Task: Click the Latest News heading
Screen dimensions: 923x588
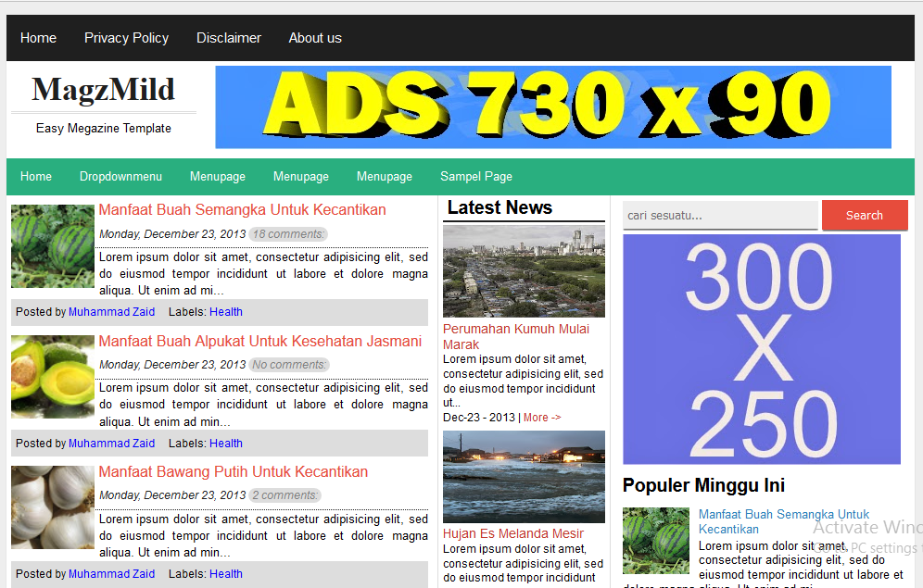Action: pos(499,207)
